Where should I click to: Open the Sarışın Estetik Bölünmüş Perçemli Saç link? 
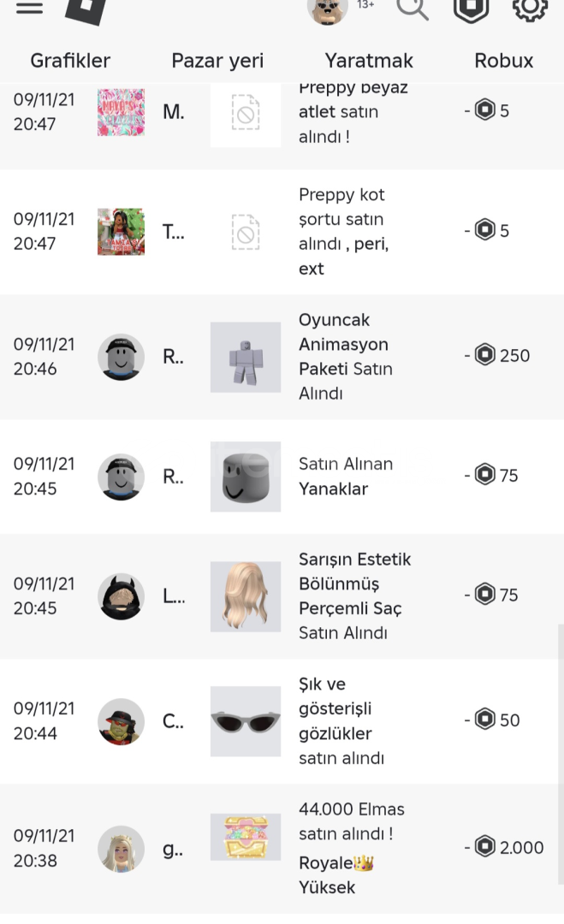(x=354, y=583)
